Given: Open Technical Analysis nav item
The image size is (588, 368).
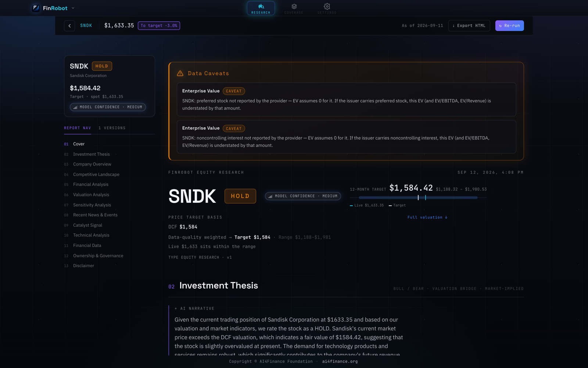Looking at the screenshot, I should [91, 235].
